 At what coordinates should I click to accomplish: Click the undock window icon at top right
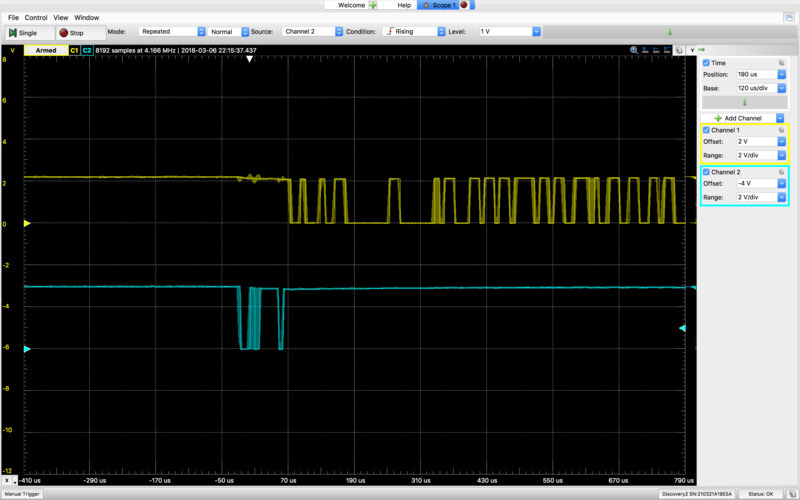coord(789,17)
